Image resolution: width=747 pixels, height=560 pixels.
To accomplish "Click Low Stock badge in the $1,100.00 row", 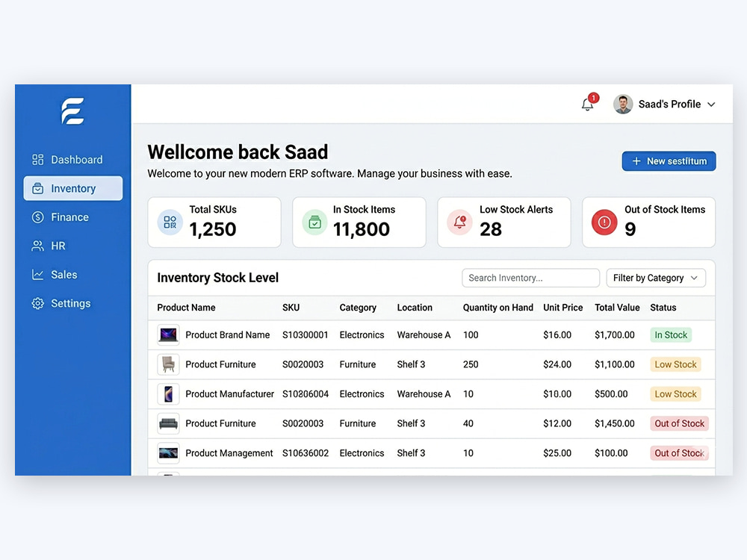I will coord(675,364).
